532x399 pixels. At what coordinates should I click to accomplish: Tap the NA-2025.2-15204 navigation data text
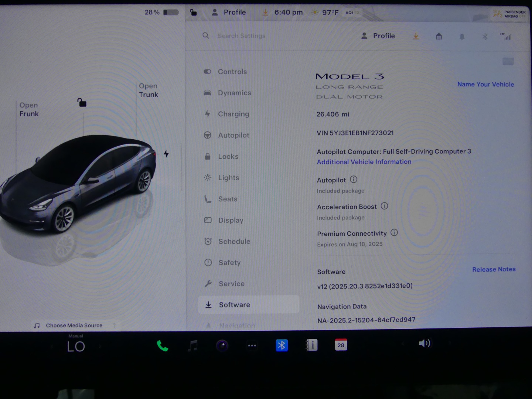coord(366,320)
